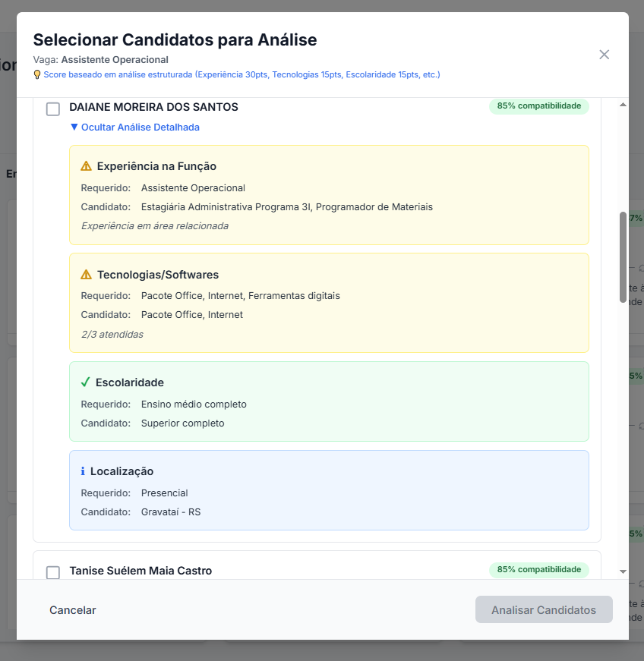This screenshot has height=661, width=644.
Task: Click the green checkmark icon beside Escolaridade
Action: [85, 382]
